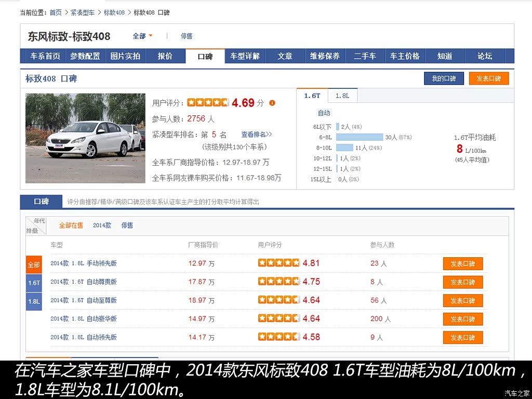Select the 1.8L displacement side filter
The height and width of the screenshot is (399, 532).
tap(34, 301)
